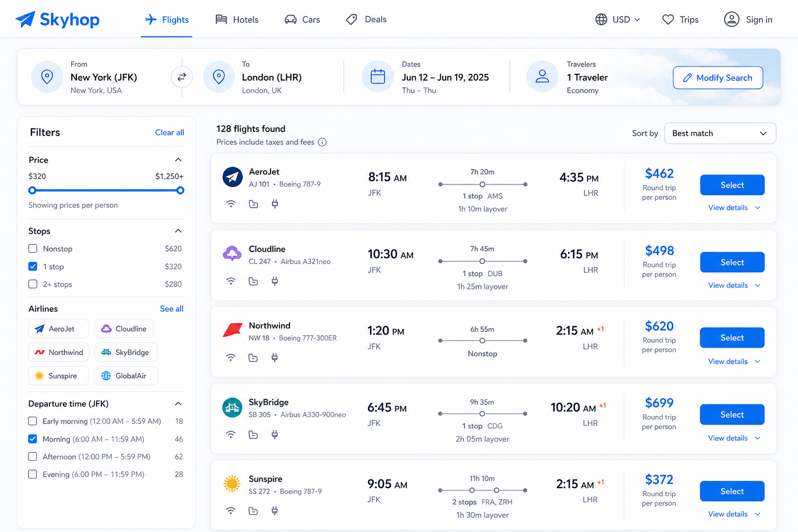Click the Cloudline cloud logo in results

232,254
